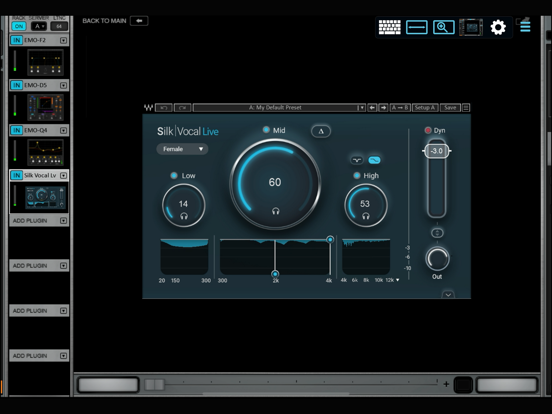Open the EMO-F2 plugin thumbnail

click(45, 62)
